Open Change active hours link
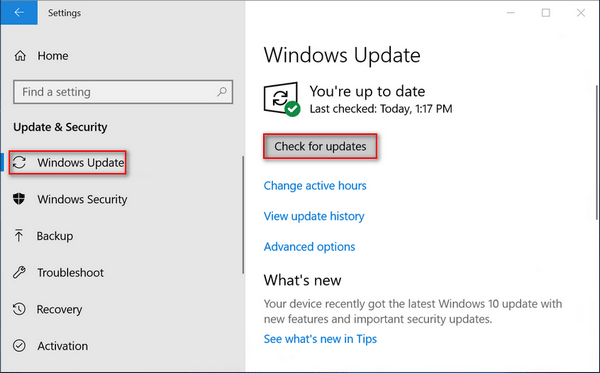The width and height of the screenshot is (600, 373). point(315,186)
